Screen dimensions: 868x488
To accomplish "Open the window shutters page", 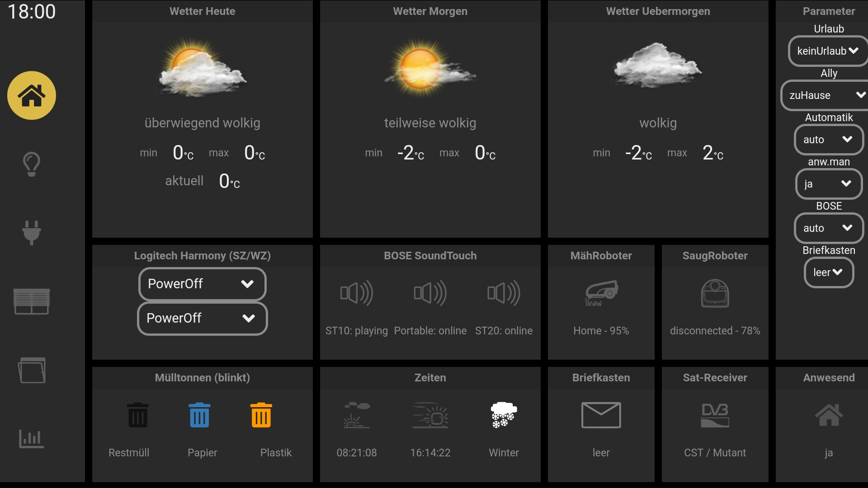I will (x=32, y=301).
